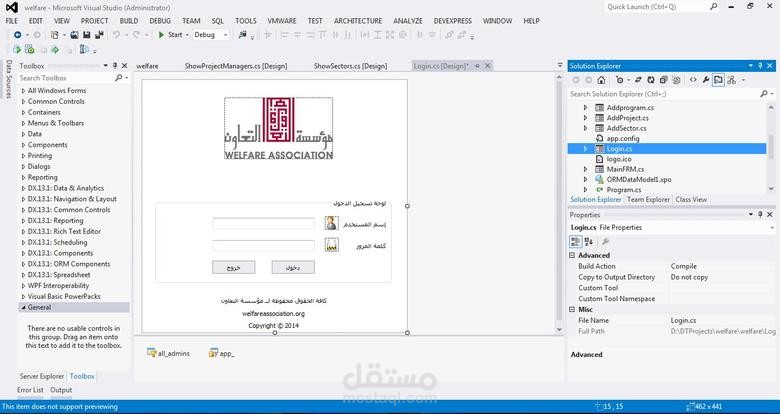Open the PROJECT menu

(x=95, y=21)
